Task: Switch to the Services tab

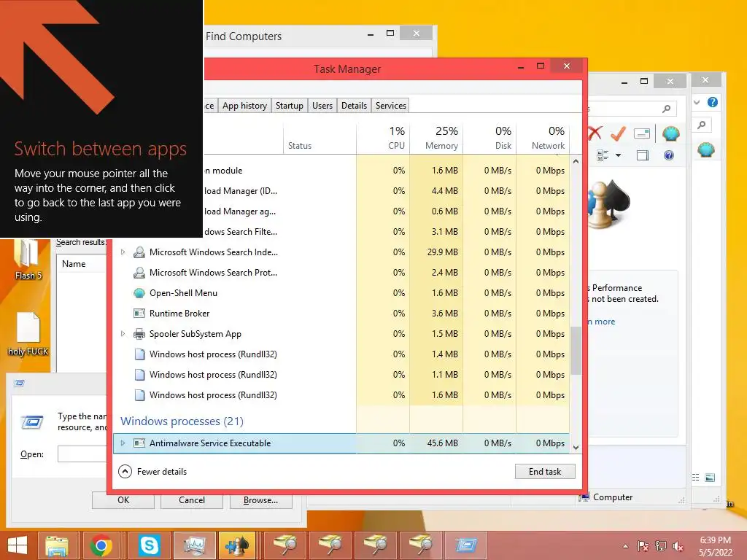Action: [391, 105]
